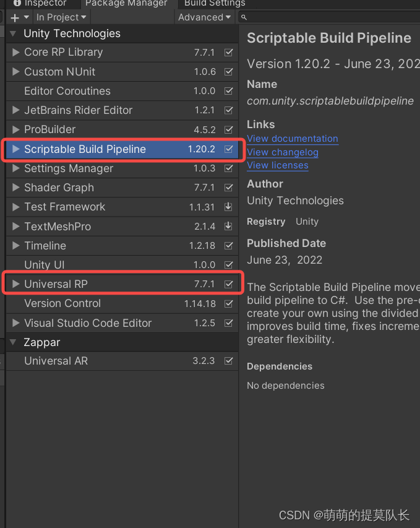Click the Universal AR 3.2.3 version
This screenshot has width=420, height=528.
(204, 361)
